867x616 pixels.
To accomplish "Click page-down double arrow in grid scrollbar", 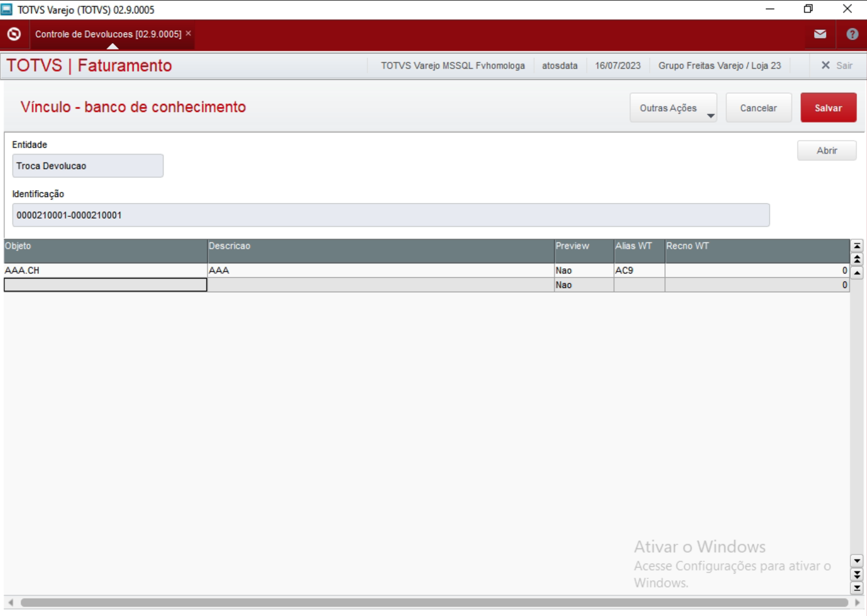I will point(857,574).
